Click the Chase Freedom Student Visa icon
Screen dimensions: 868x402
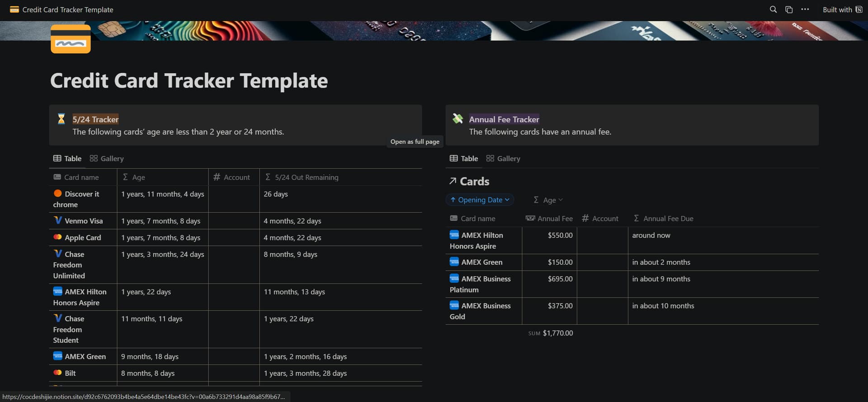click(x=58, y=318)
